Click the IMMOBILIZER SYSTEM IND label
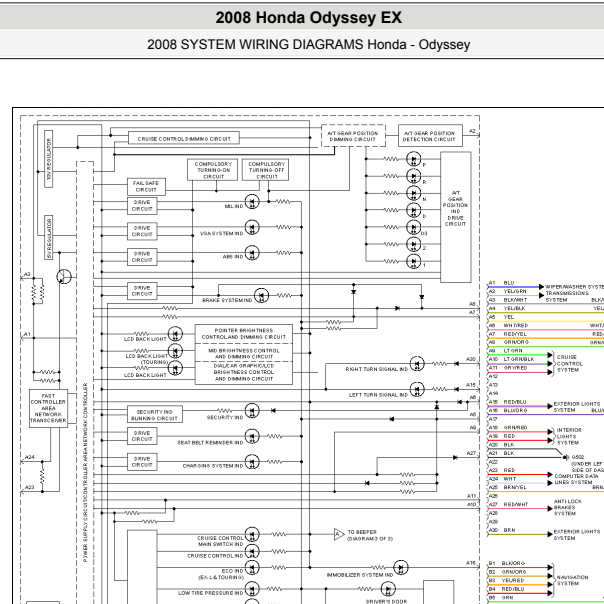 coord(360,575)
